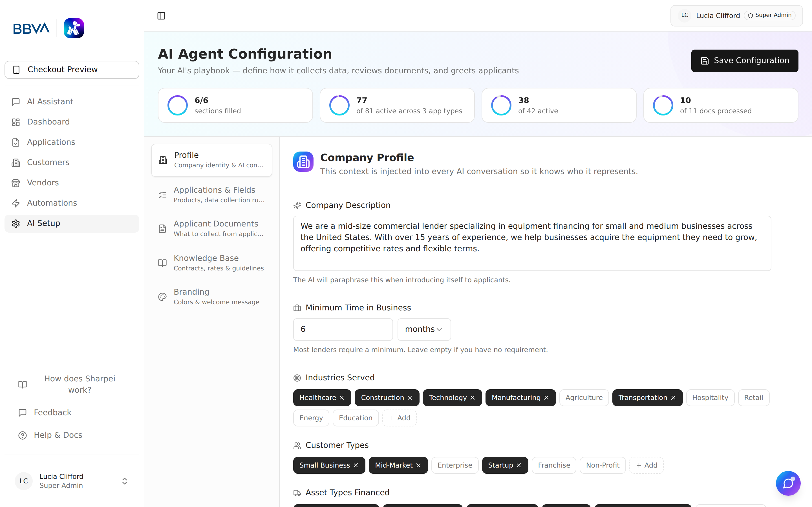Select the Hospitality industry chip
This screenshot has height=507, width=812.
coord(710,398)
